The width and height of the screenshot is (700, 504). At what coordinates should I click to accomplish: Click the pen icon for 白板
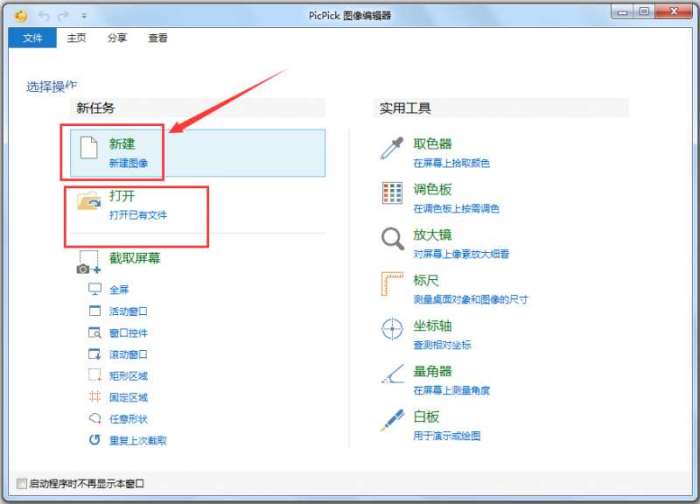click(392, 420)
